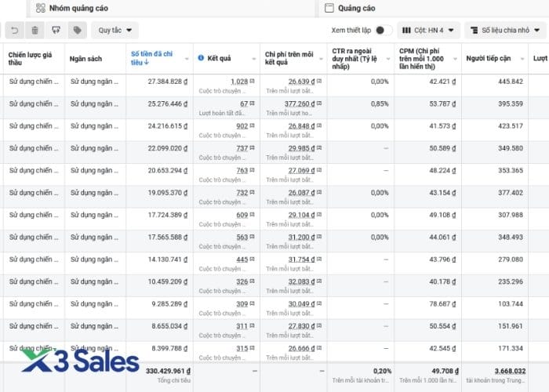The width and height of the screenshot is (549, 392).
Task: Sort by Số tiền đã chi tiêu column
Action: pyautogui.click(x=151, y=58)
